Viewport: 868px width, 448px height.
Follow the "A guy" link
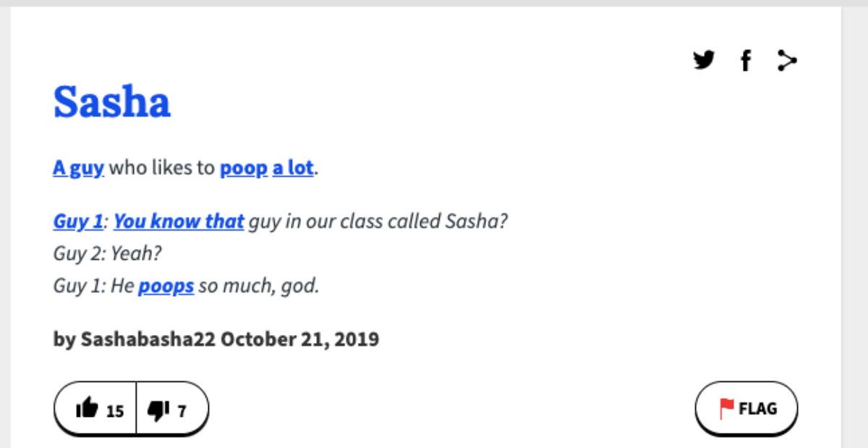point(79,169)
